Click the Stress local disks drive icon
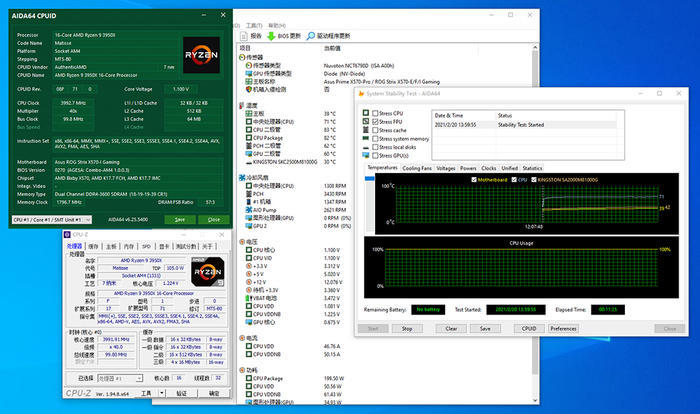The image size is (700, 414). (x=366, y=147)
